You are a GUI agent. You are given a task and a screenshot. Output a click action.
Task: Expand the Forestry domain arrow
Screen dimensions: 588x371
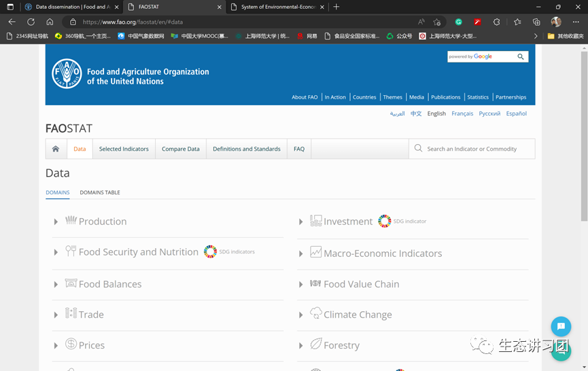tap(300, 345)
